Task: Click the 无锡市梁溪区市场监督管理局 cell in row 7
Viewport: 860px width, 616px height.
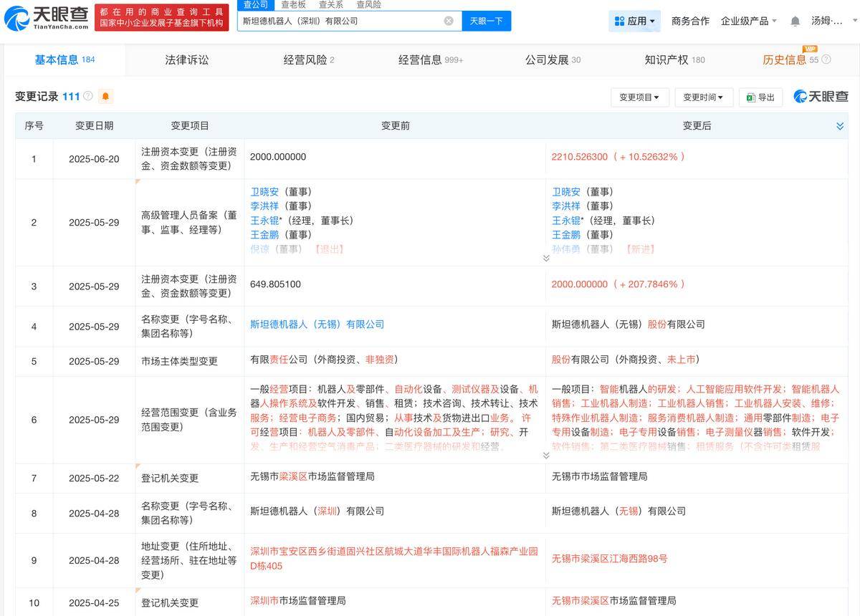Action: pos(312,476)
